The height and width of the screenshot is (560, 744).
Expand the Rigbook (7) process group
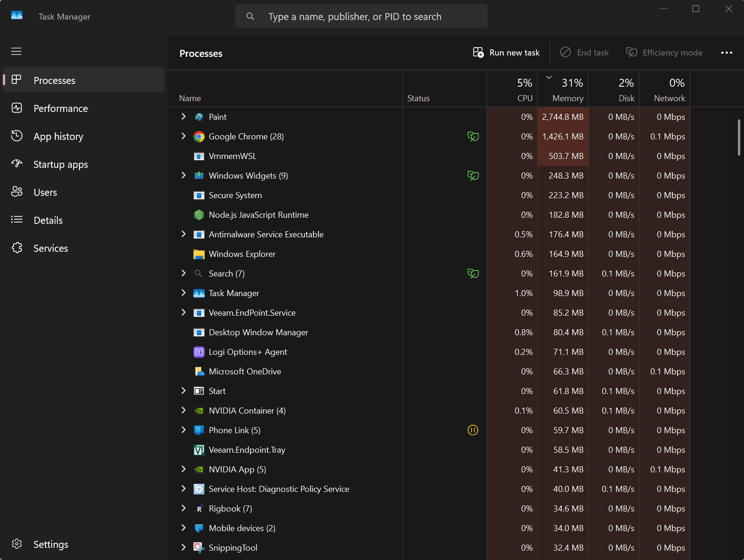tap(183, 508)
